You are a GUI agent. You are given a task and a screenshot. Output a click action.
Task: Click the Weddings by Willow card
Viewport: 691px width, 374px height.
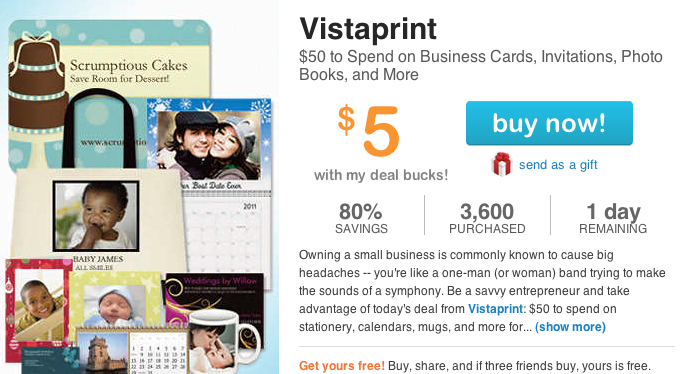pyautogui.click(x=214, y=300)
